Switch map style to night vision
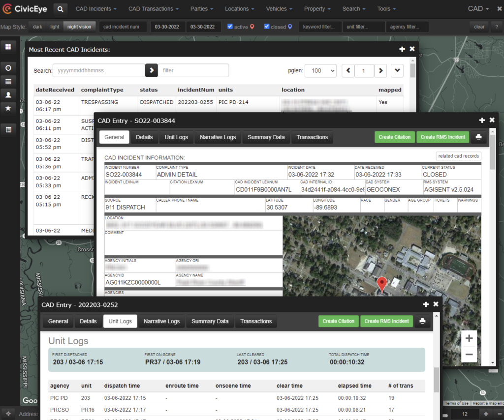Image resolution: width=504 pixels, height=420 pixels. coord(79,27)
